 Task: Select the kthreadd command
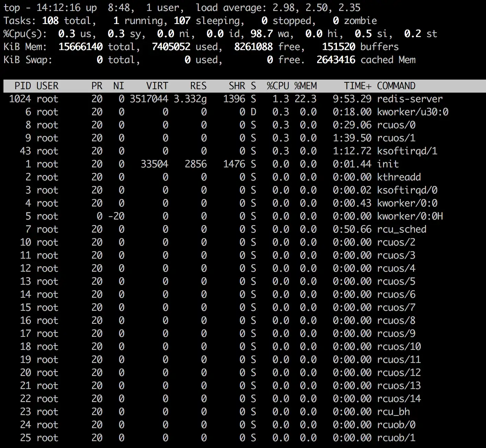[399, 177]
